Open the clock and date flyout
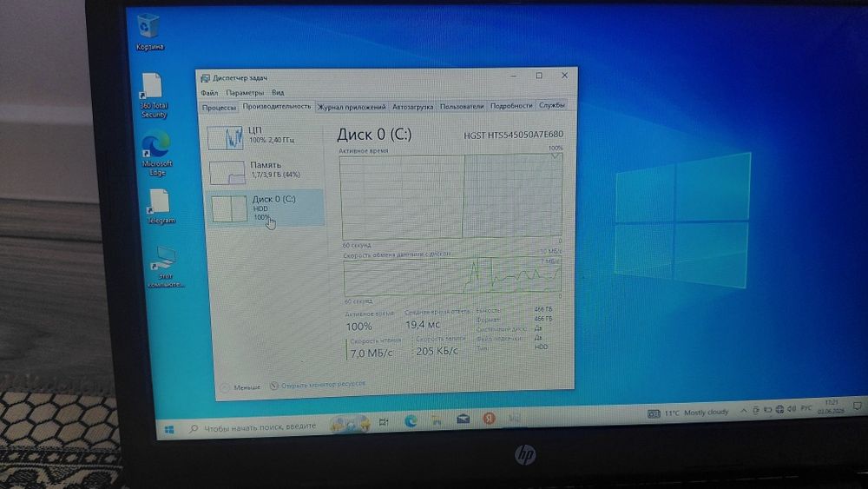The image size is (868, 489). pyautogui.click(x=831, y=406)
